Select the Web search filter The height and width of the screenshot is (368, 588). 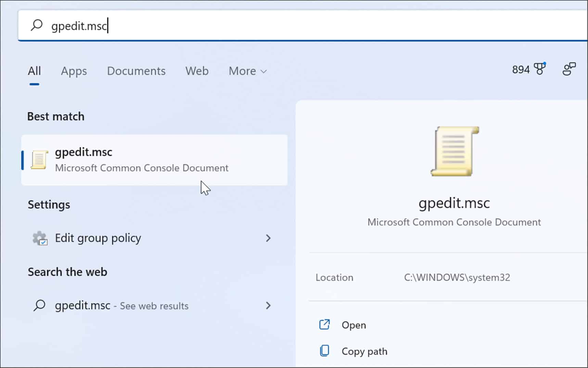[197, 71]
